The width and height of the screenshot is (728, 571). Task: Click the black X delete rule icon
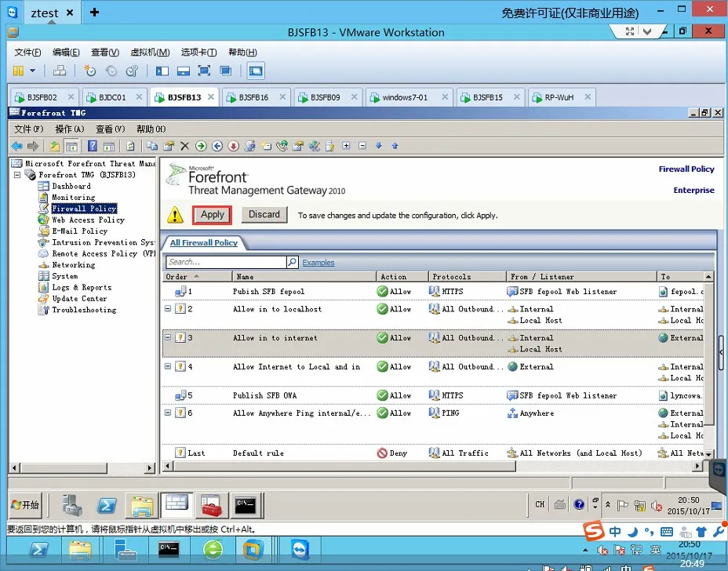(184, 146)
